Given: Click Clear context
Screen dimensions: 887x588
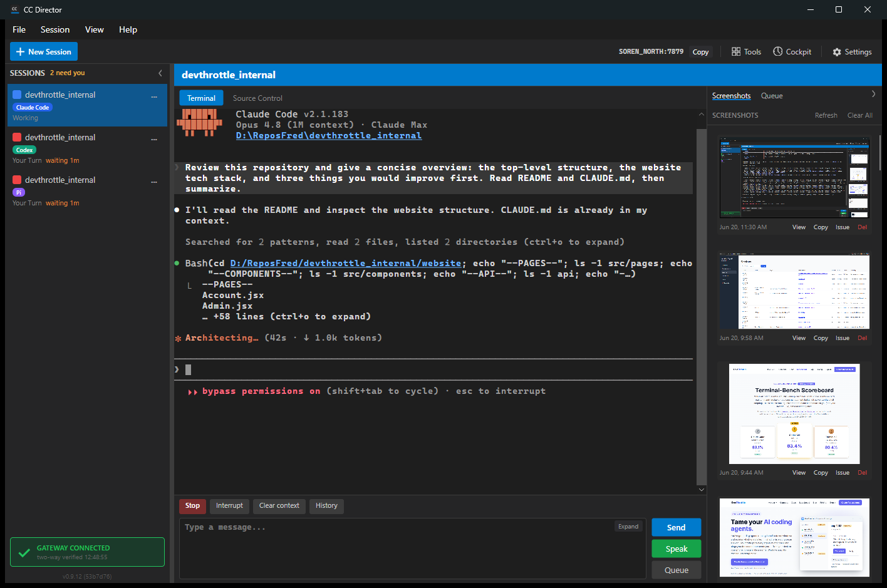Looking at the screenshot, I should [279, 506].
